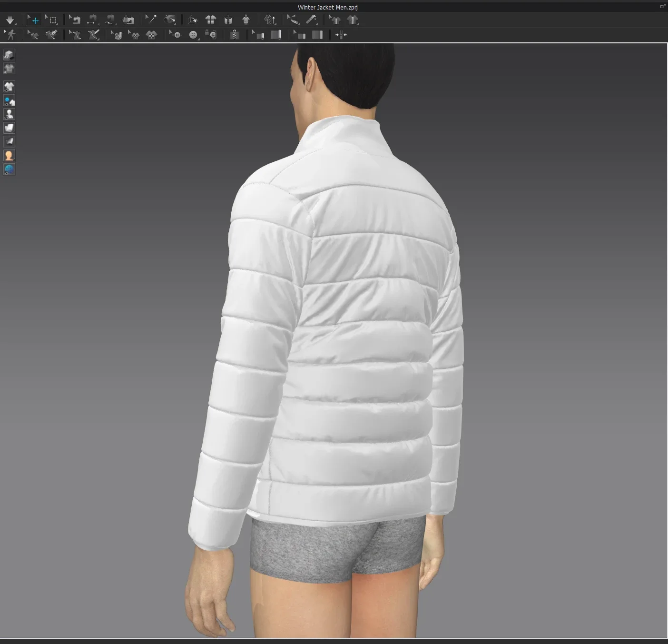The image size is (668, 644).
Task: Toggle the high quality render cube icon
Action: click(9, 55)
